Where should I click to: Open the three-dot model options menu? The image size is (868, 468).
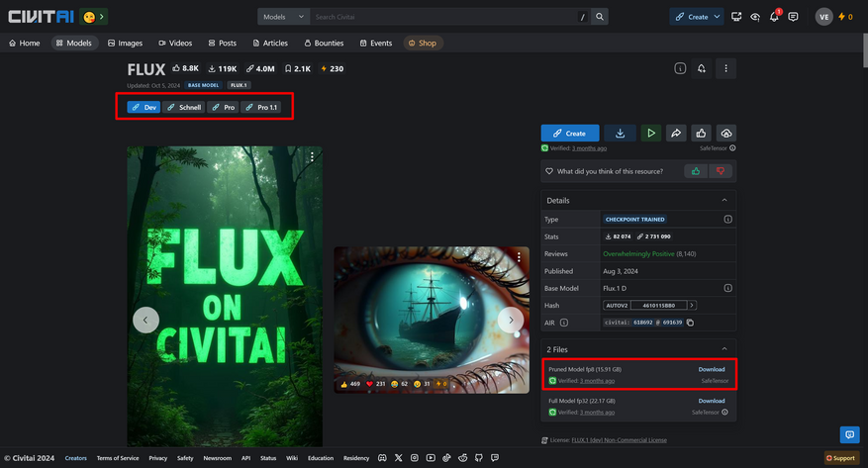(726, 68)
